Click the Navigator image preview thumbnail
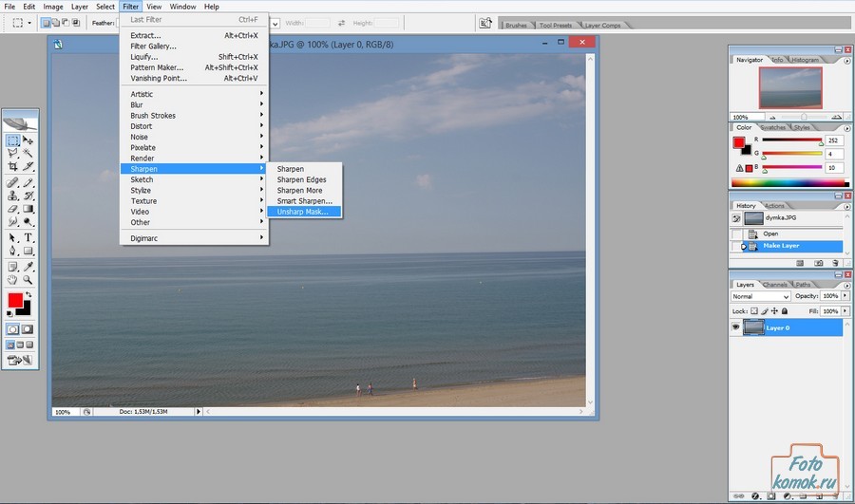This screenshot has height=504, width=855. coord(789,88)
